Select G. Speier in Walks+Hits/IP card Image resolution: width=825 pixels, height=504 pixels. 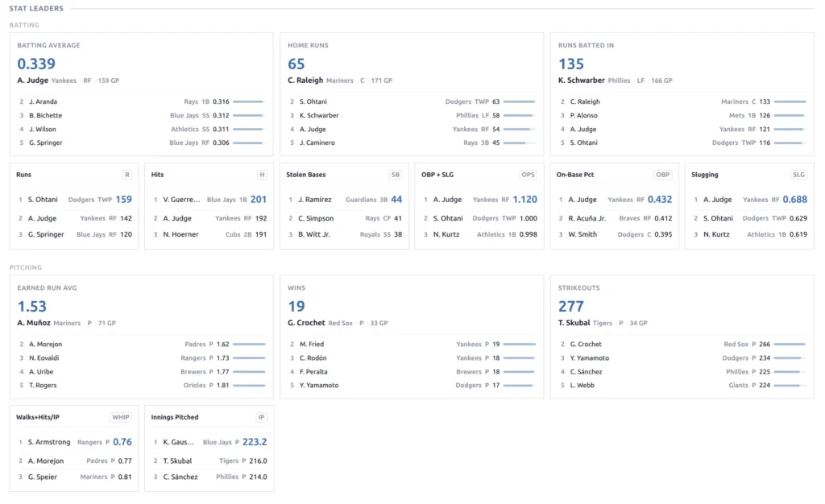tap(43, 477)
